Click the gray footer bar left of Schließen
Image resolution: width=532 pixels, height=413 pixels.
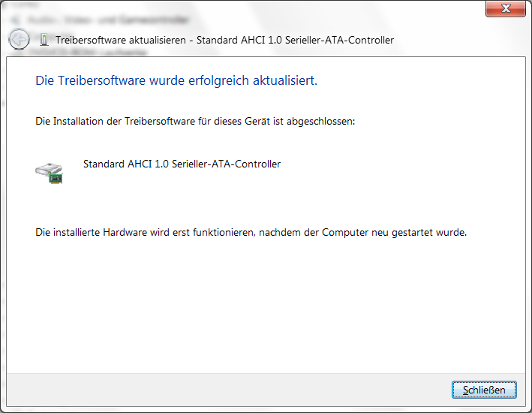click(229, 390)
